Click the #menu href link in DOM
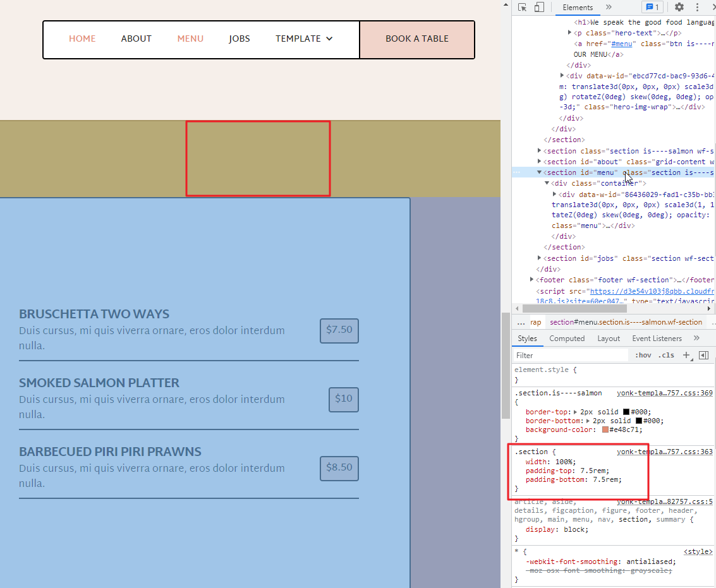The width and height of the screenshot is (716, 588). (621, 44)
